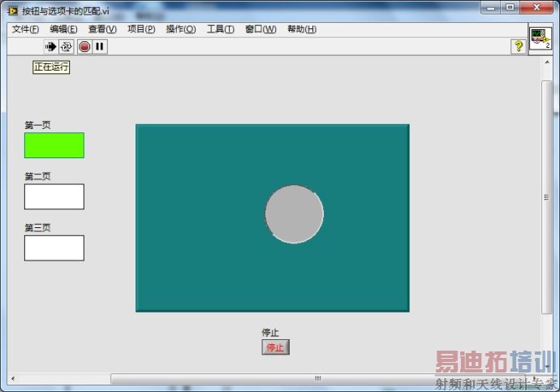Image resolution: width=560 pixels, height=392 pixels.
Task: Toggle the white 第二页 button
Action: coord(54,196)
